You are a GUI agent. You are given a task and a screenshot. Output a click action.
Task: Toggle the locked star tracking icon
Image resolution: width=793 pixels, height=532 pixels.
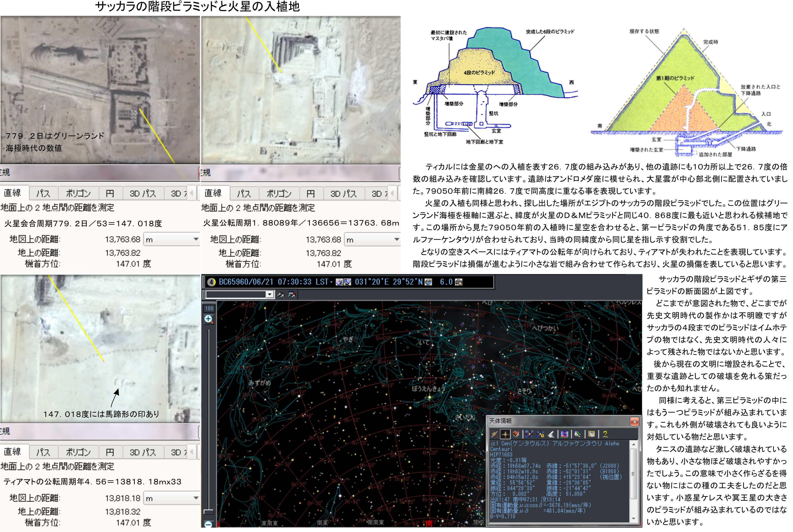(540, 434)
